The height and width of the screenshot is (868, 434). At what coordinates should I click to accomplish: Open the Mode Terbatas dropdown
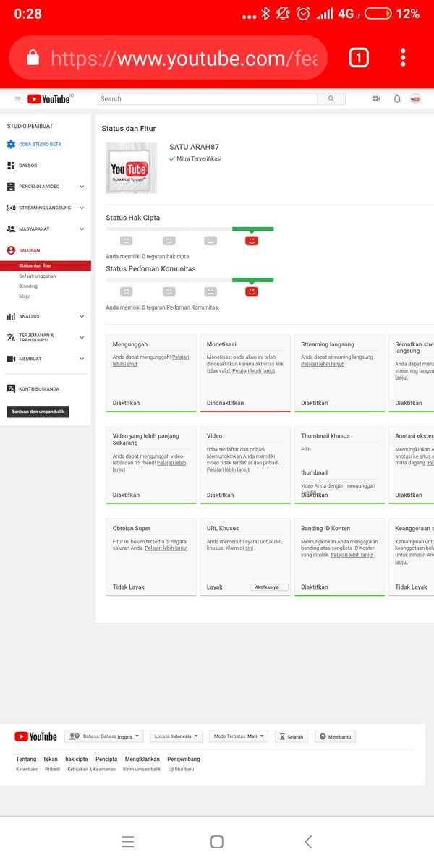pyautogui.click(x=239, y=736)
